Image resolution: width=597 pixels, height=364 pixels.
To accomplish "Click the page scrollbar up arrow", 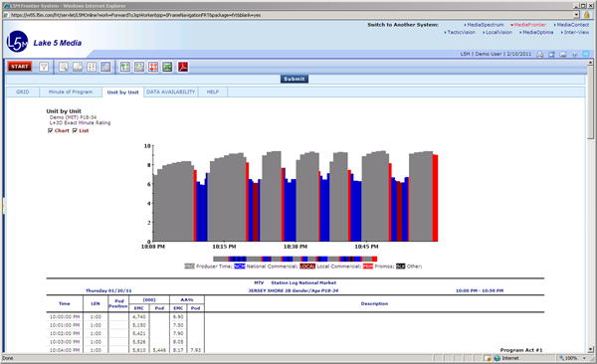I will click(x=590, y=63).
